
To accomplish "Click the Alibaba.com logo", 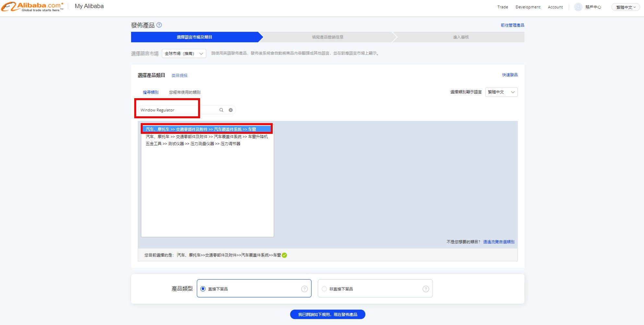I will 32,6.
